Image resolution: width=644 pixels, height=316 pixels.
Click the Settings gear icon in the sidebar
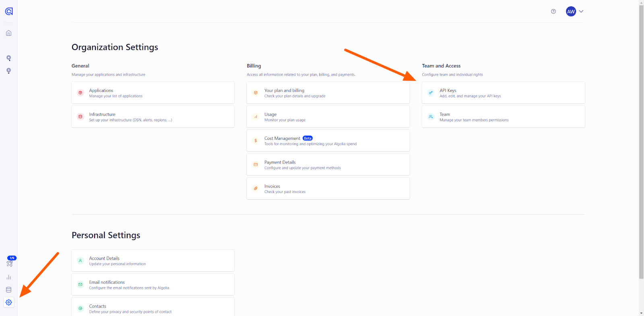point(9,302)
